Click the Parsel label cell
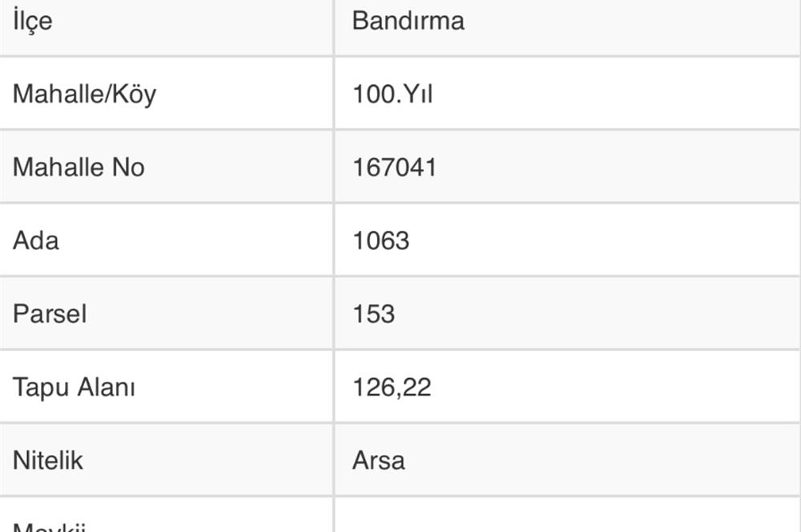801x532 pixels. pos(167,313)
